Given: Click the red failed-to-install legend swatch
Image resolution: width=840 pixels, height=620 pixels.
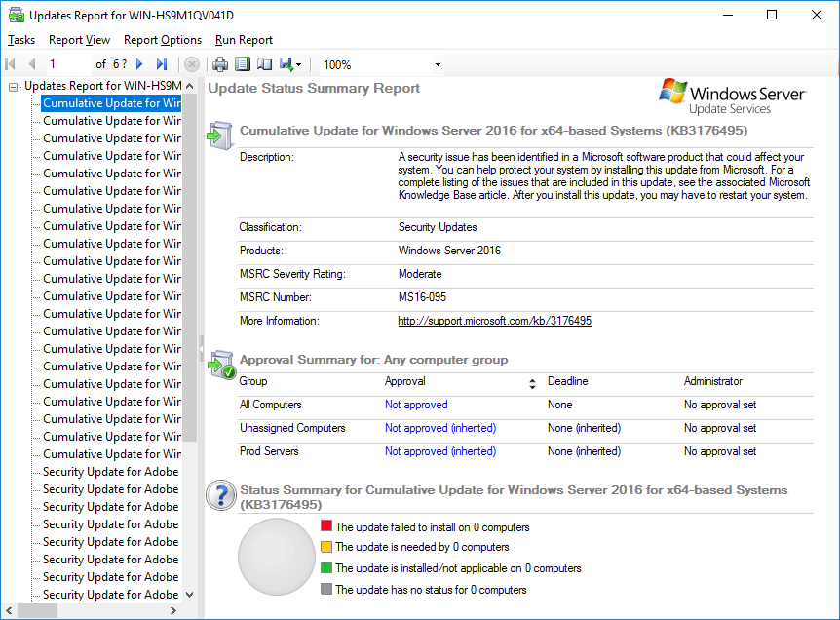Looking at the screenshot, I should (326, 525).
